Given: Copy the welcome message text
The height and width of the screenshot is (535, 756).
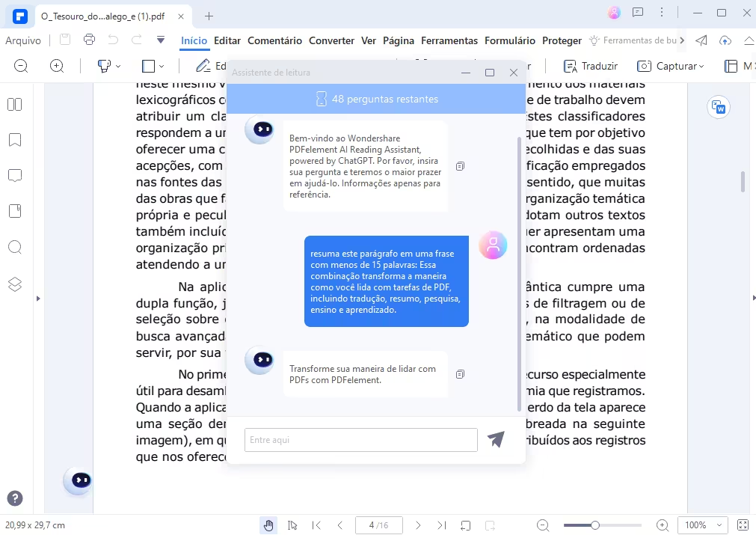Looking at the screenshot, I should [461, 166].
